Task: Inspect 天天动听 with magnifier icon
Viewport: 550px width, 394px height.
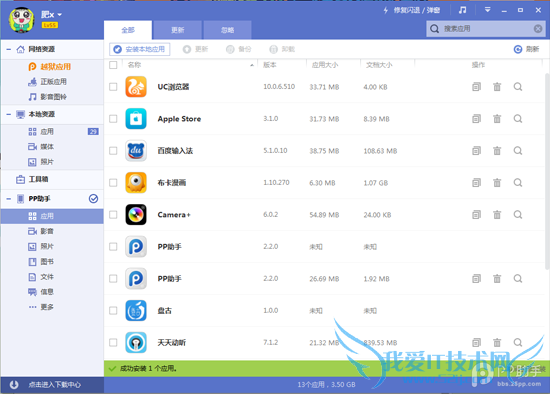Action: 518,342
